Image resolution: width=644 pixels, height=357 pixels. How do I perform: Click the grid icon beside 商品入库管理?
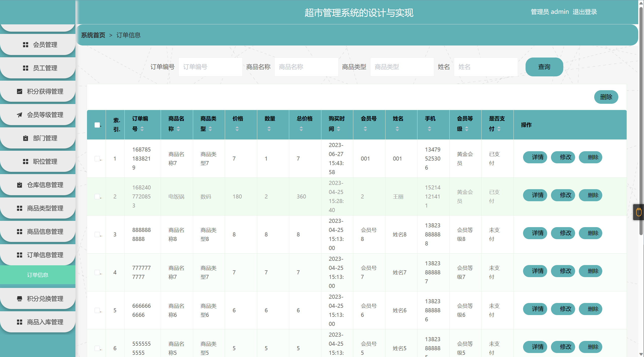click(x=19, y=322)
